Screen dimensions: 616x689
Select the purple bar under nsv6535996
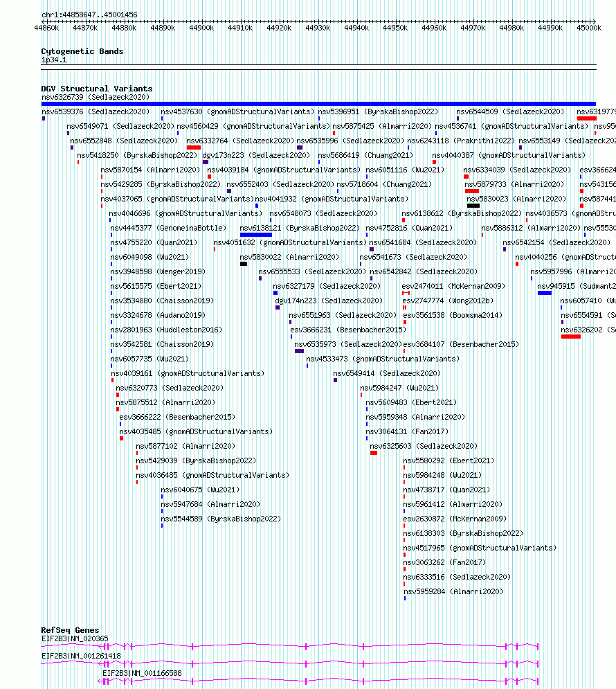click(x=300, y=147)
